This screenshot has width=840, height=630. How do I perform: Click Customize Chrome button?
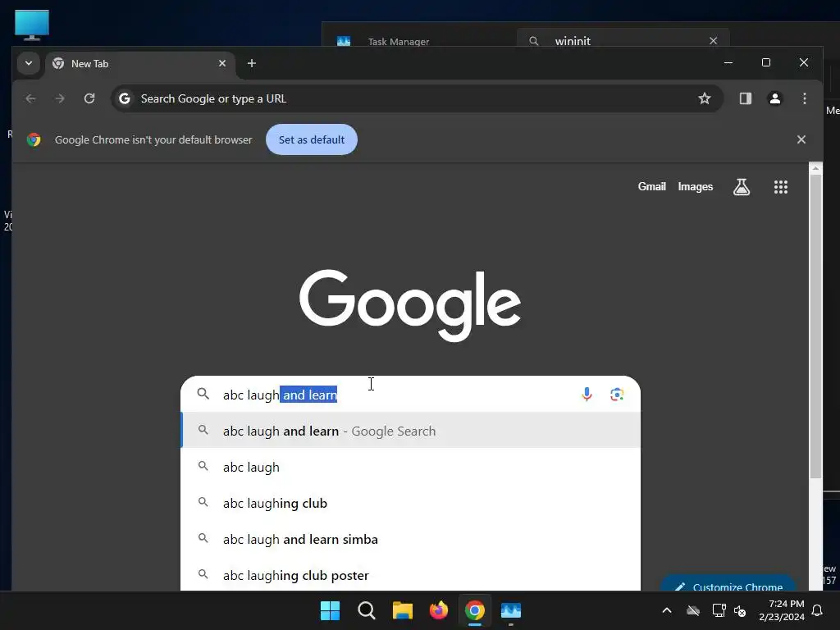(728, 585)
